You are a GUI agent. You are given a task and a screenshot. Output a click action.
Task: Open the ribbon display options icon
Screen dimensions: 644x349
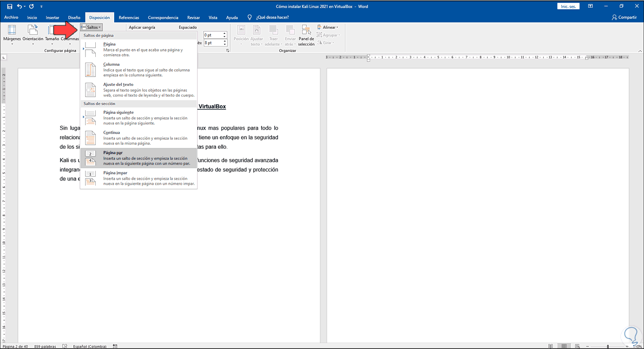[x=590, y=6]
